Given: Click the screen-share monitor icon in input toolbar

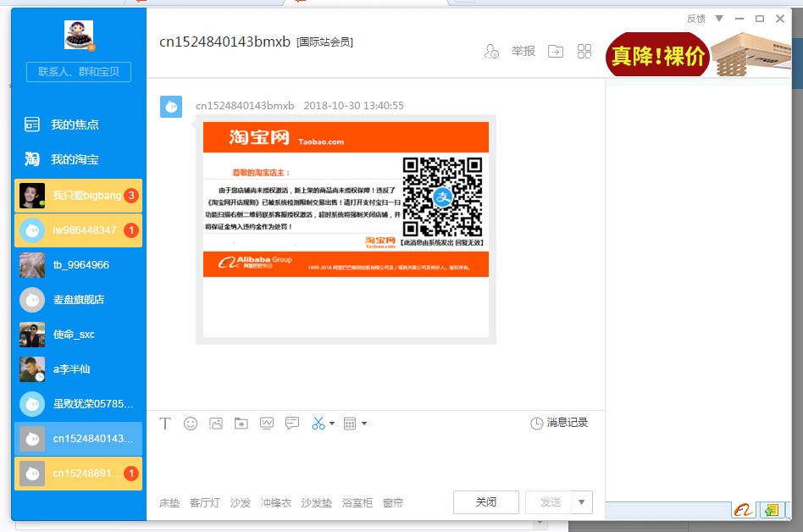Looking at the screenshot, I should click(x=267, y=424).
